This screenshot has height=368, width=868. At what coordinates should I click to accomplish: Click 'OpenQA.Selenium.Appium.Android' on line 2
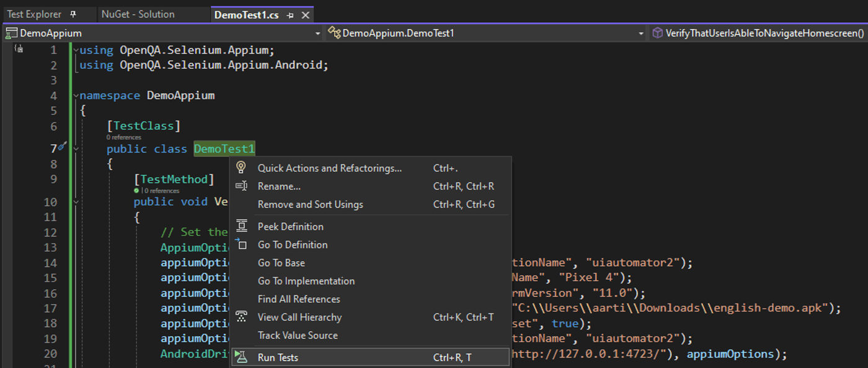click(221, 65)
